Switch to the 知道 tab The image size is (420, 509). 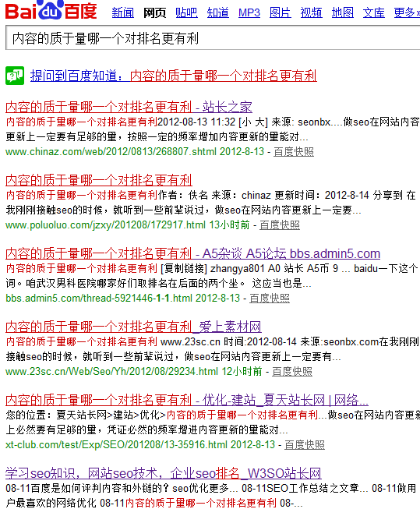[217, 12]
